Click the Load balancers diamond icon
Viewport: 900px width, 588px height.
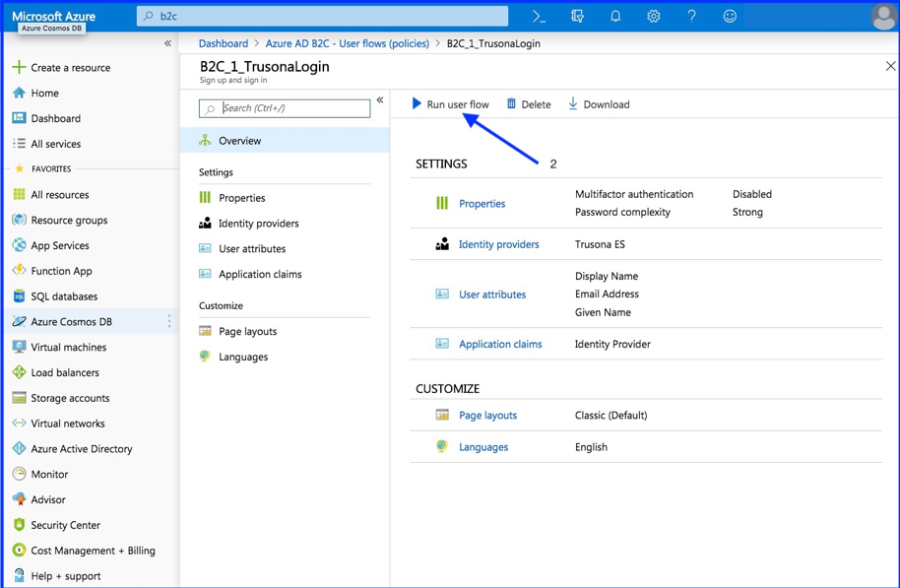pyautogui.click(x=19, y=372)
